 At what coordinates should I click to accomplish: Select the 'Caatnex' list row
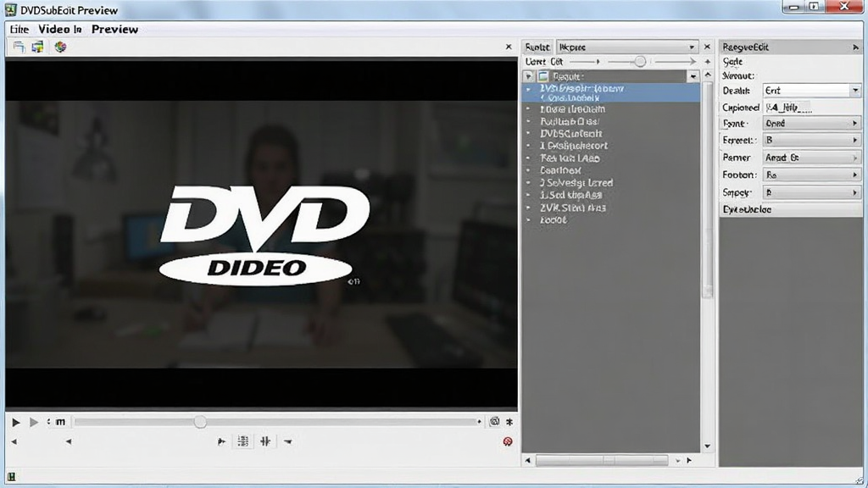coord(611,170)
